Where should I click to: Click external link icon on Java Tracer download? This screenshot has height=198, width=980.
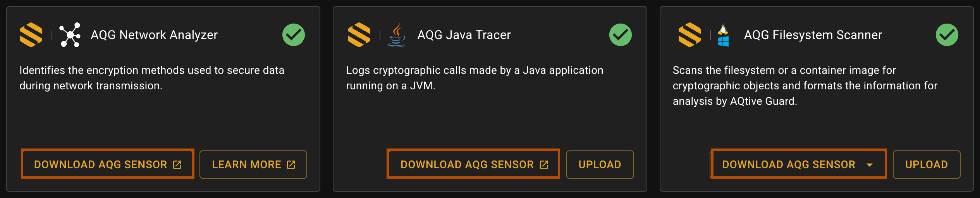544,165
